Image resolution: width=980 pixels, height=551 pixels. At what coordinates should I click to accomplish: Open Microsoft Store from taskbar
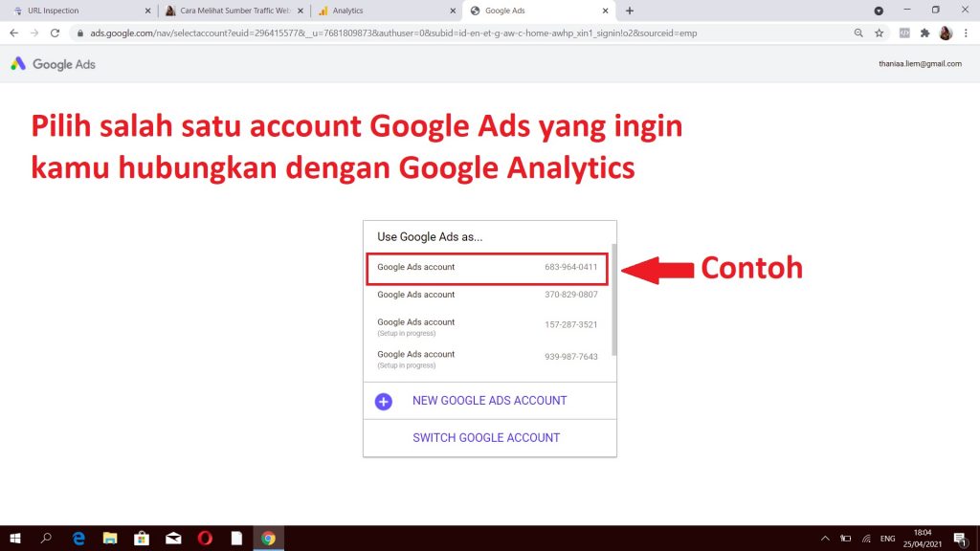[142, 538]
